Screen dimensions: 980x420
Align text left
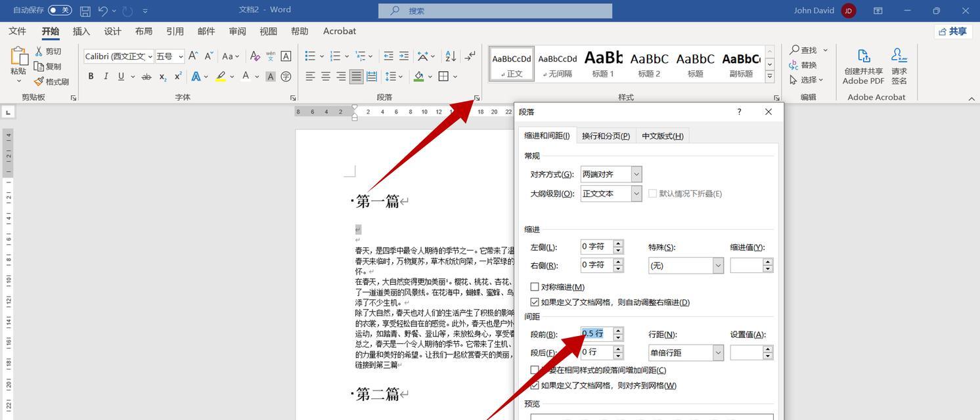[x=310, y=77]
